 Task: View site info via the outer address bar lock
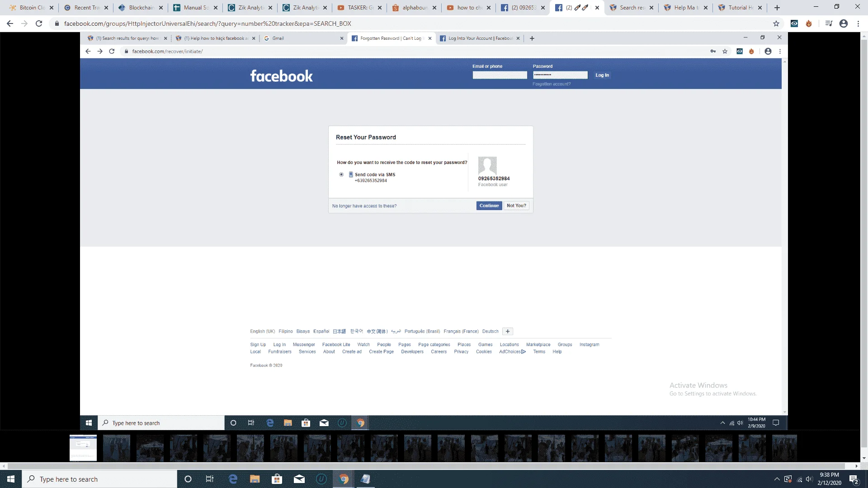[57, 23]
